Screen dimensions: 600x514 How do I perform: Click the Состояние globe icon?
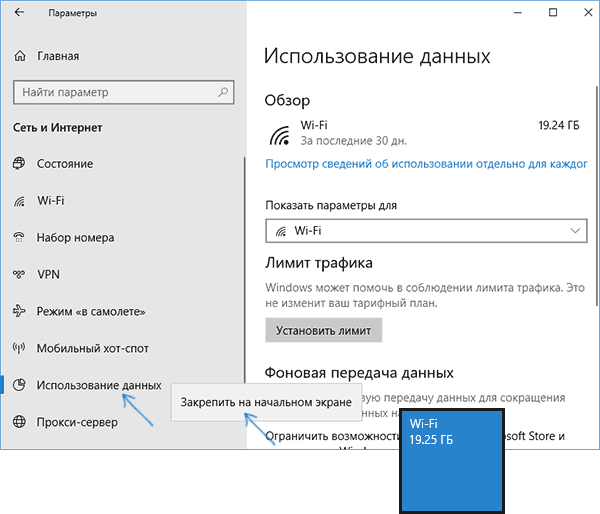(19, 163)
